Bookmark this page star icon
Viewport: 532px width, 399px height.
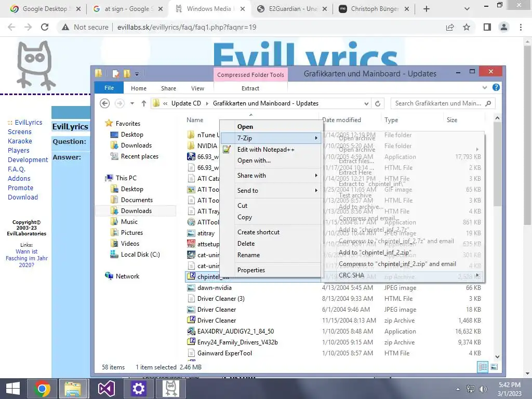(467, 27)
